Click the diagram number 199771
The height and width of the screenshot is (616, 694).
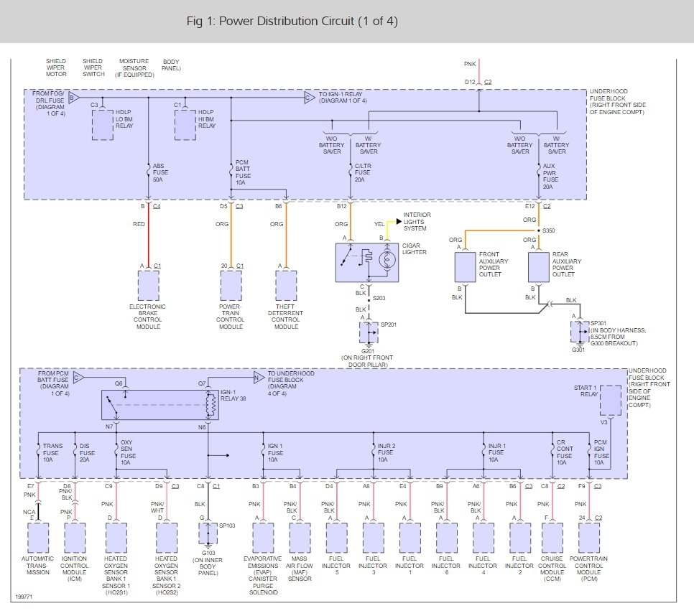tap(24, 597)
